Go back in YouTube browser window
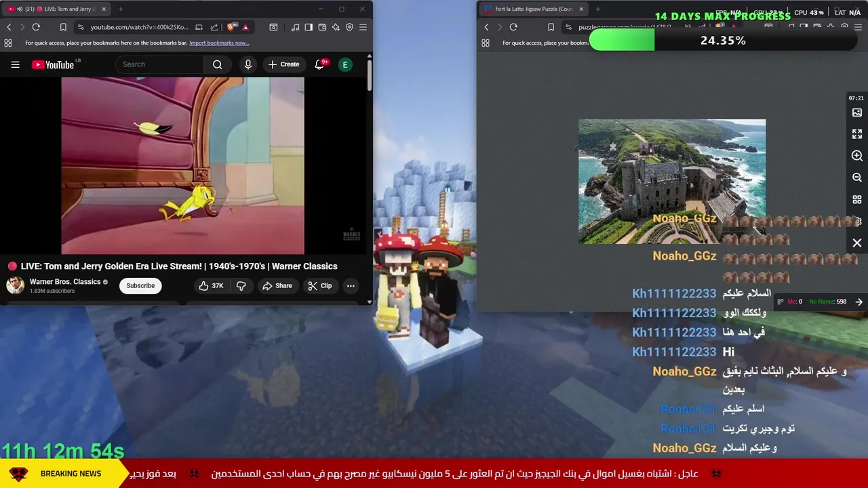 point(9,27)
